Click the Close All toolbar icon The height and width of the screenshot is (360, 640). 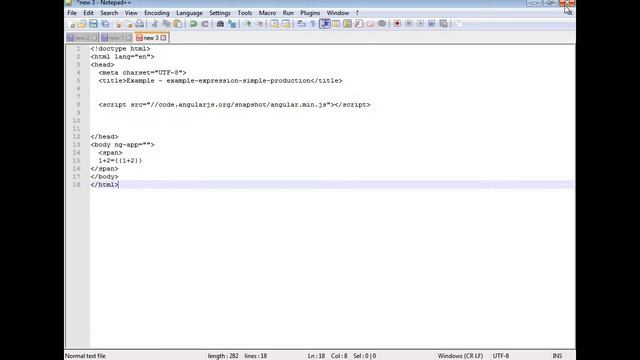click(x=129, y=24)
